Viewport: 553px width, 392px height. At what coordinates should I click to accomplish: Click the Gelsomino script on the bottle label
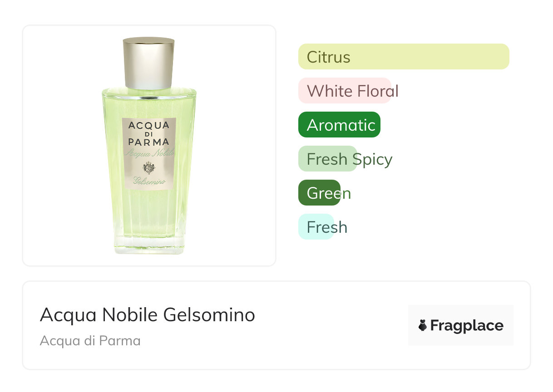[x=149, y=182]
